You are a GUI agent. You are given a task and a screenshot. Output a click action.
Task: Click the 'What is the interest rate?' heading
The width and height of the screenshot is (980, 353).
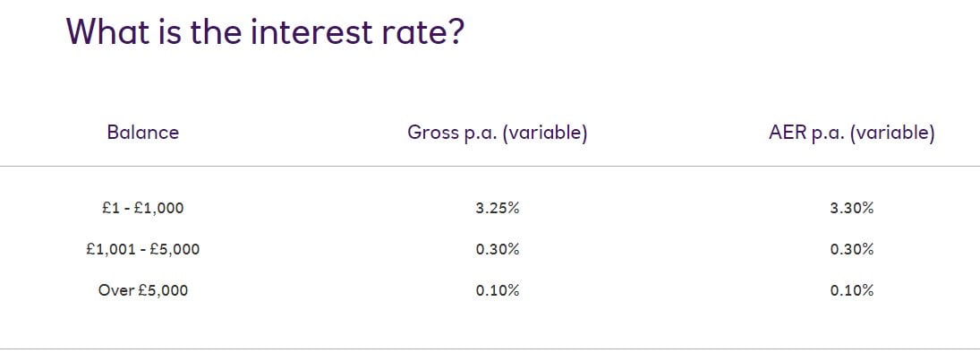pos(265,31)
